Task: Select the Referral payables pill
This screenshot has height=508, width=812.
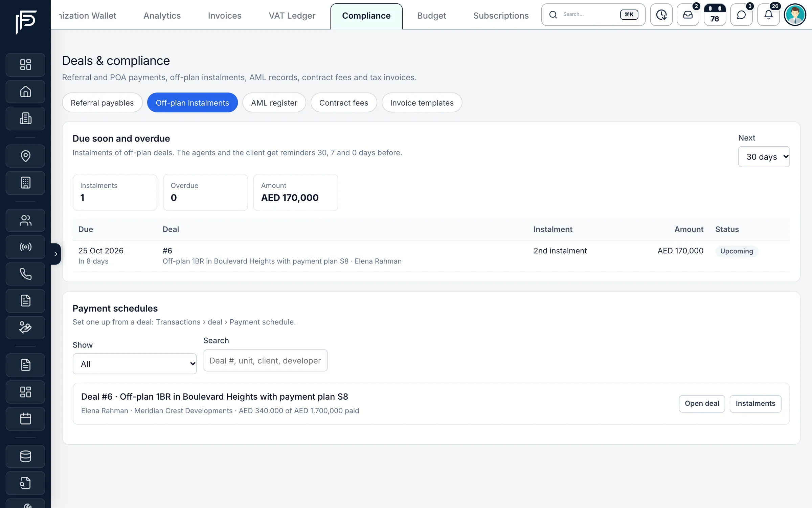Action: 102,103
